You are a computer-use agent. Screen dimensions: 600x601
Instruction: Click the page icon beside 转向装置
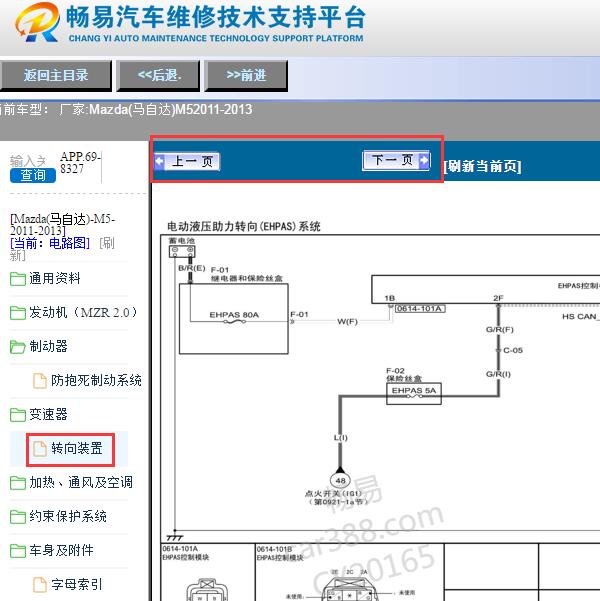tap(40, 448)
